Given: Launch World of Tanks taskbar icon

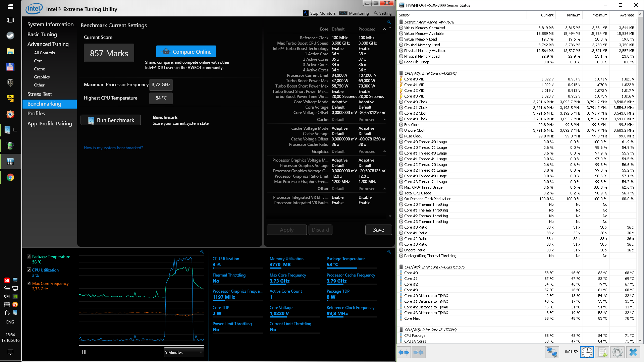Looking at the screenshot, I should coord(10,82).
